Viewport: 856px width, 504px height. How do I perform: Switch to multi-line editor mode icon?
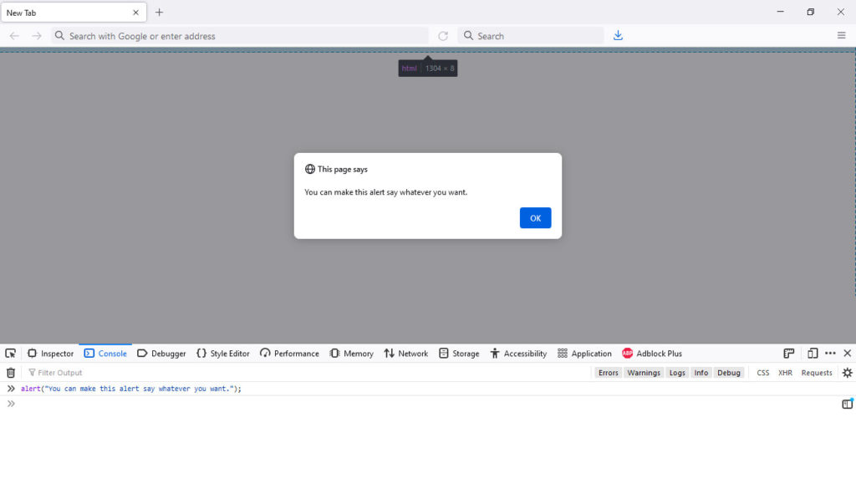847,404
